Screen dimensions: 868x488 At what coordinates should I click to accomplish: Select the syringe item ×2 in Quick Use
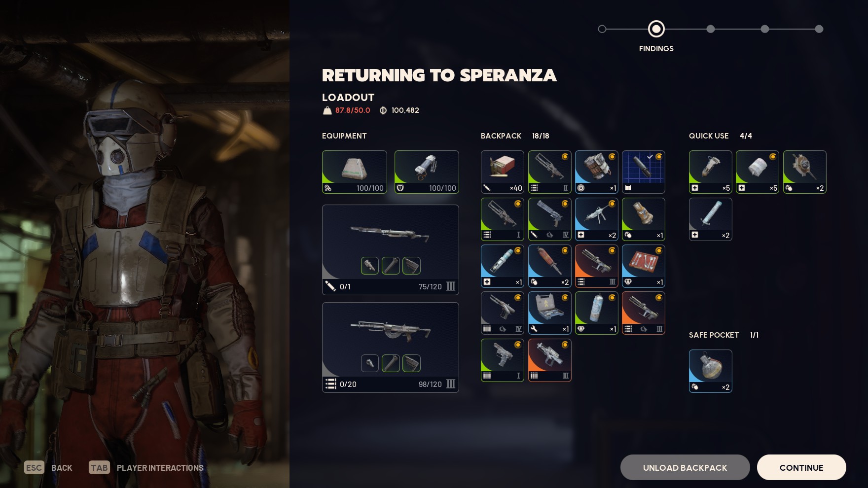point(710,219)
